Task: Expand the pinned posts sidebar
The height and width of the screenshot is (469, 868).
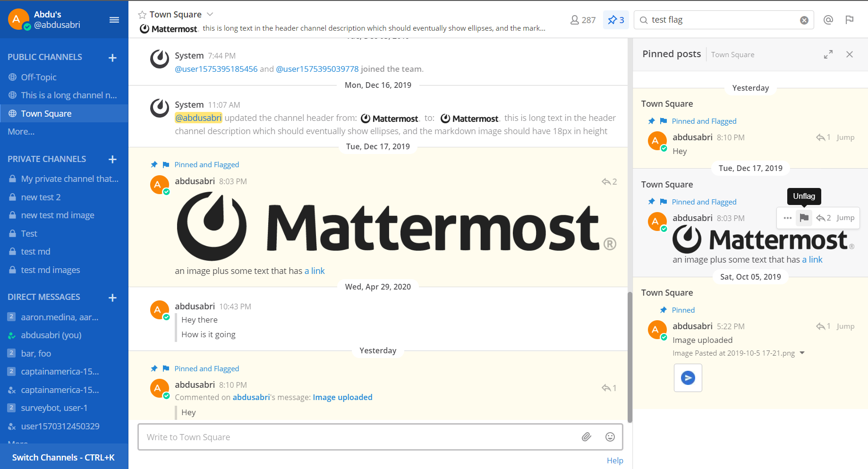Action: click(x=828, y=54)
